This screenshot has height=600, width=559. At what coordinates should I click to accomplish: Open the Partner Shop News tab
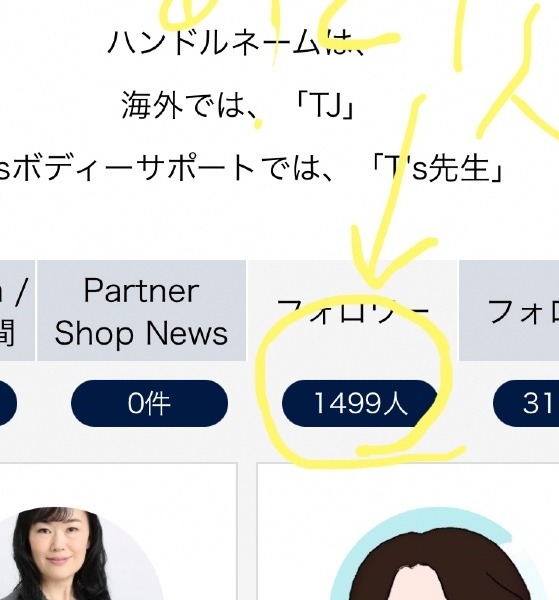(x=141, y=310)
